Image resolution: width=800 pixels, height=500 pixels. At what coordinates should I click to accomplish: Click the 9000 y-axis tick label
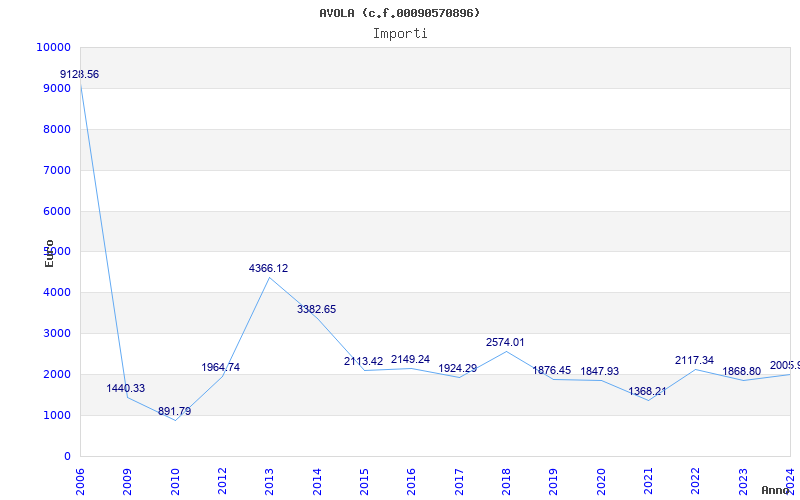56,88
